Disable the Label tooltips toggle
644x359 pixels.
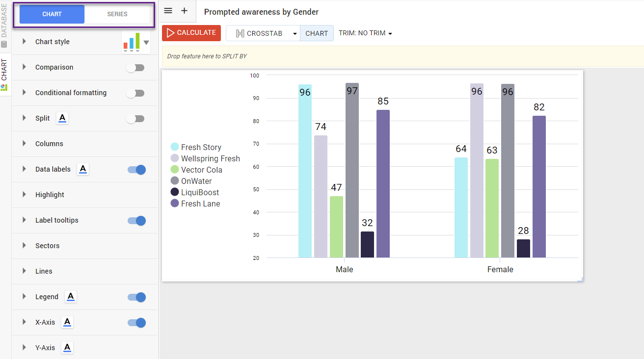coord(136,221)
